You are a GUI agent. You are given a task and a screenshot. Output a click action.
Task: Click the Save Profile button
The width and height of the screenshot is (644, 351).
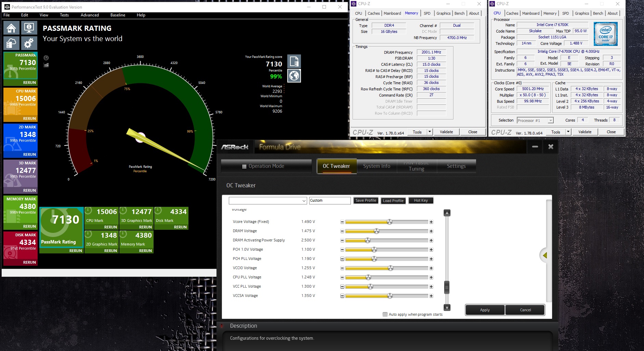(x=366, y=201)
